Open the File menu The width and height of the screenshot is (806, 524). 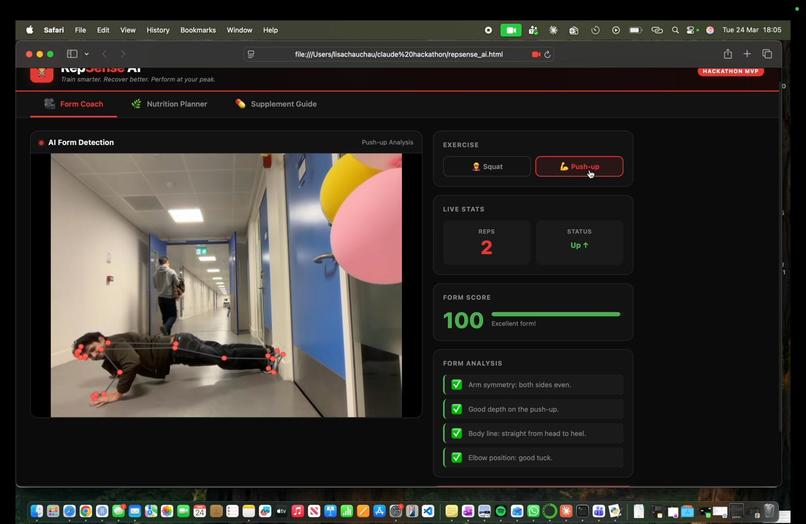pos(81,30)
